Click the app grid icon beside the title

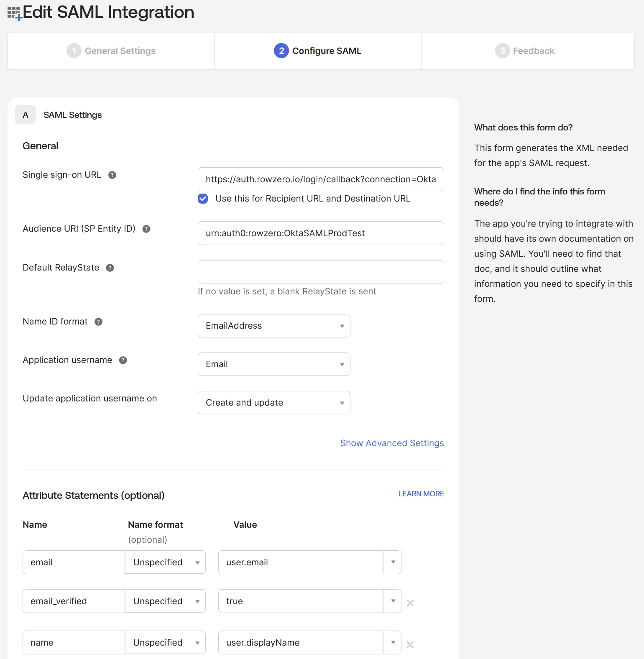[14, 13]
